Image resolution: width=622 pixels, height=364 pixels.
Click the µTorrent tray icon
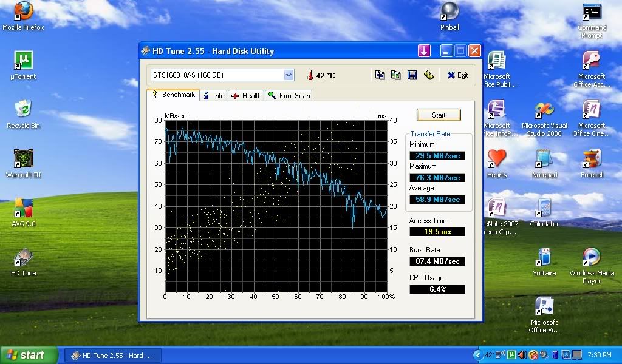pos(511,355)
